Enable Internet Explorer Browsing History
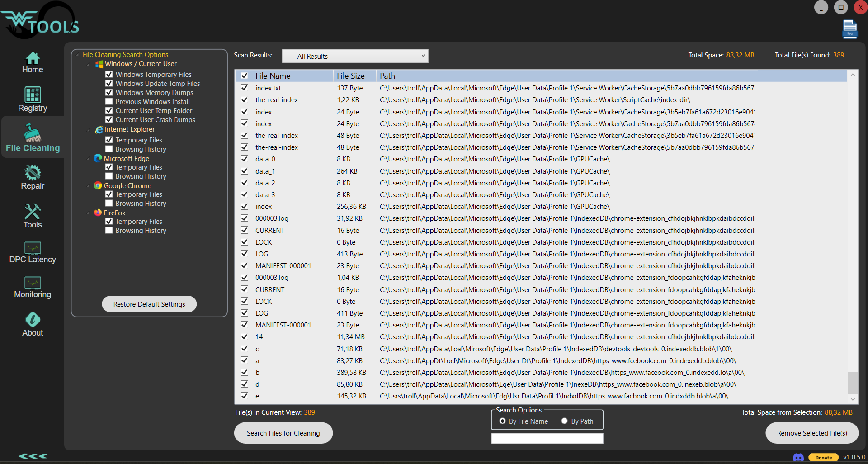The image size is (868, 464). pos(109,149)
